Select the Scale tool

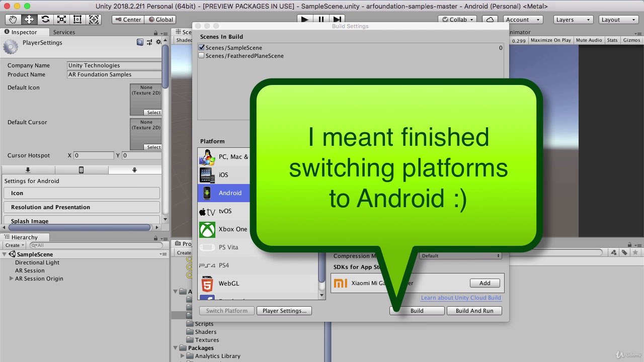click(x=61, y=20)
